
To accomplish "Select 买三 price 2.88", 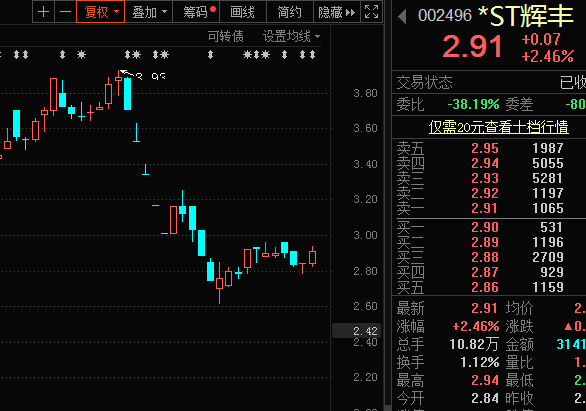I will click(485, 257).
